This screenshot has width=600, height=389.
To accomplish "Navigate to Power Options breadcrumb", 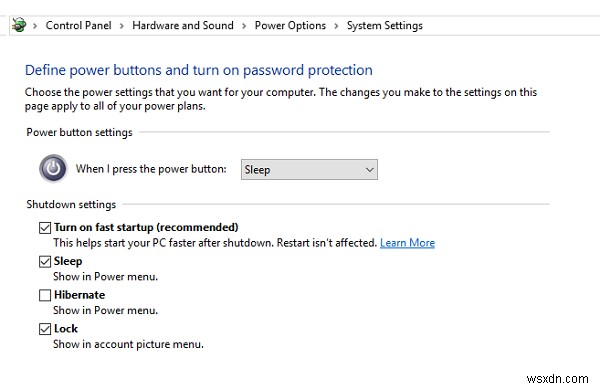I will coord(290,26).
